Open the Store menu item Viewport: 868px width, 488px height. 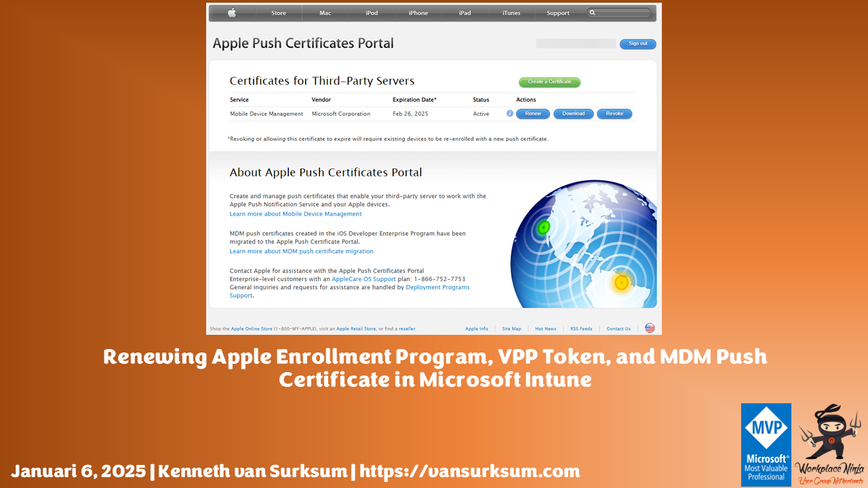[x=278, y=13]
